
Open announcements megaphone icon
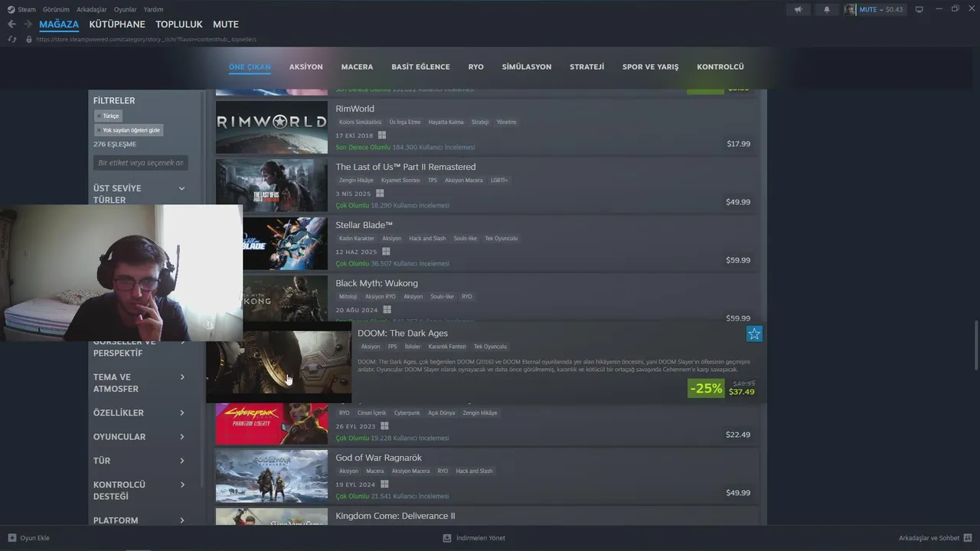click(x=798, y=9)
